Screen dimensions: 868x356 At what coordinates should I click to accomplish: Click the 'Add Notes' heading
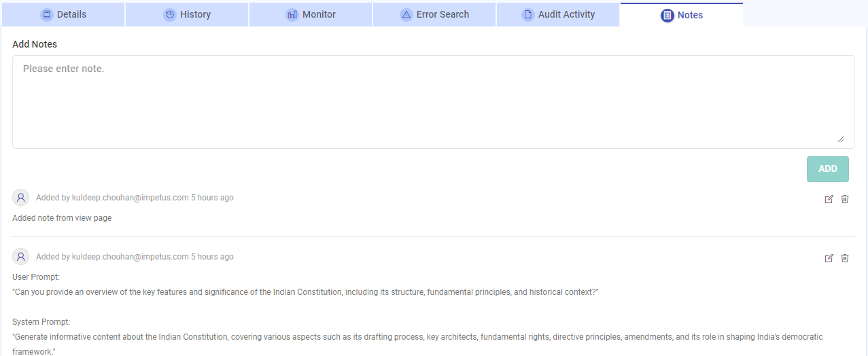[x=35, y=44]
